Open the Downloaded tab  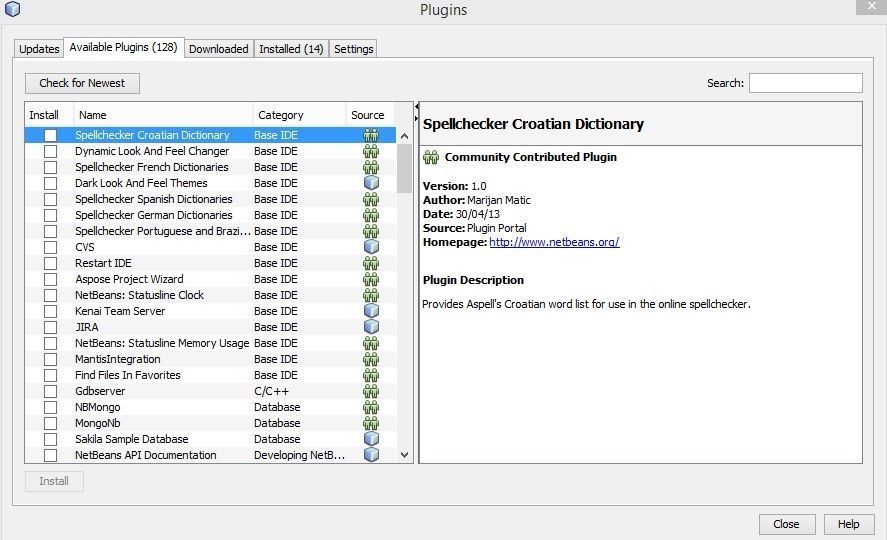(x=218, y=49)
